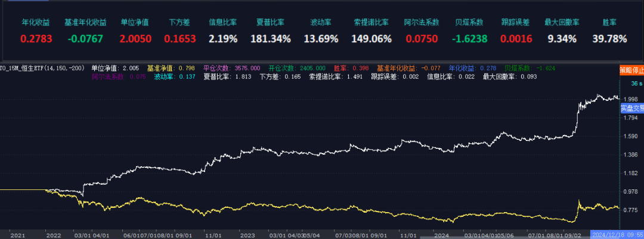Click the 恒生ETF(14,150,-200) strategy title
This screenshot has height=239, width=644.
pyautogui.click(x=42, y=68)
